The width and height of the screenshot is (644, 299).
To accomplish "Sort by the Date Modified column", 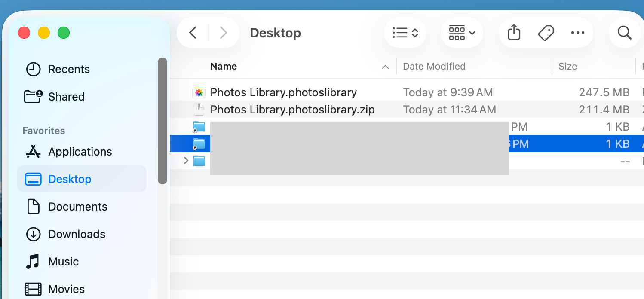I will [434, 67].
